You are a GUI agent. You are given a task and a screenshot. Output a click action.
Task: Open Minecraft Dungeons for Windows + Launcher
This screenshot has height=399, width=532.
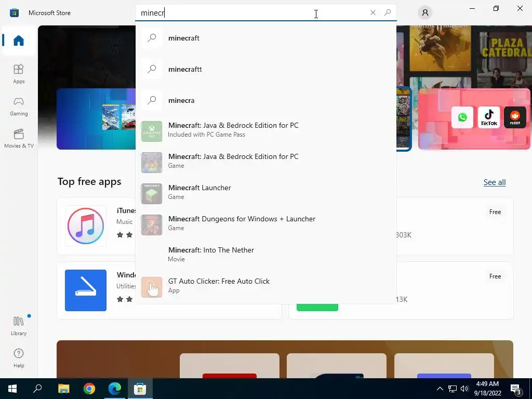265,224
